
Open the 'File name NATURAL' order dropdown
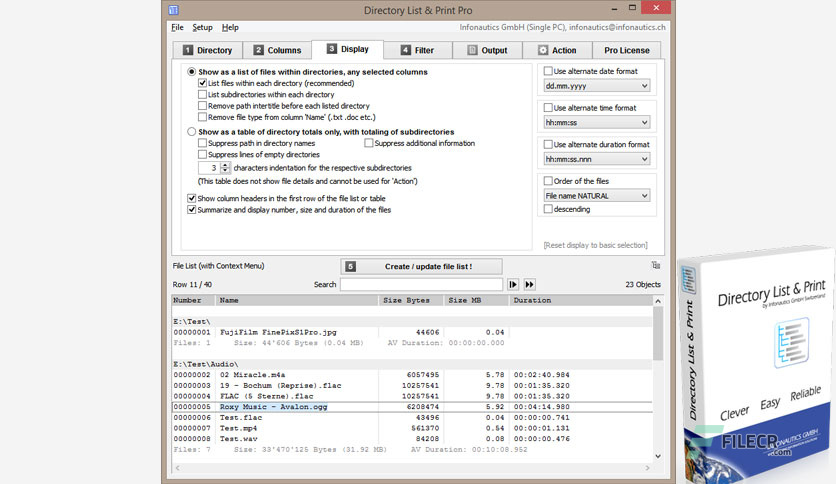597,196
